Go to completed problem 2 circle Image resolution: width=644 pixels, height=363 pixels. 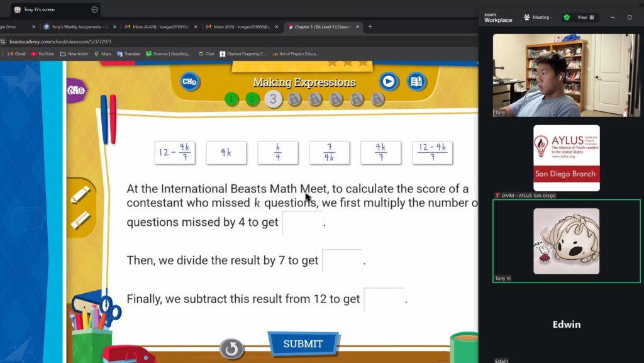(x=252, y=99)
